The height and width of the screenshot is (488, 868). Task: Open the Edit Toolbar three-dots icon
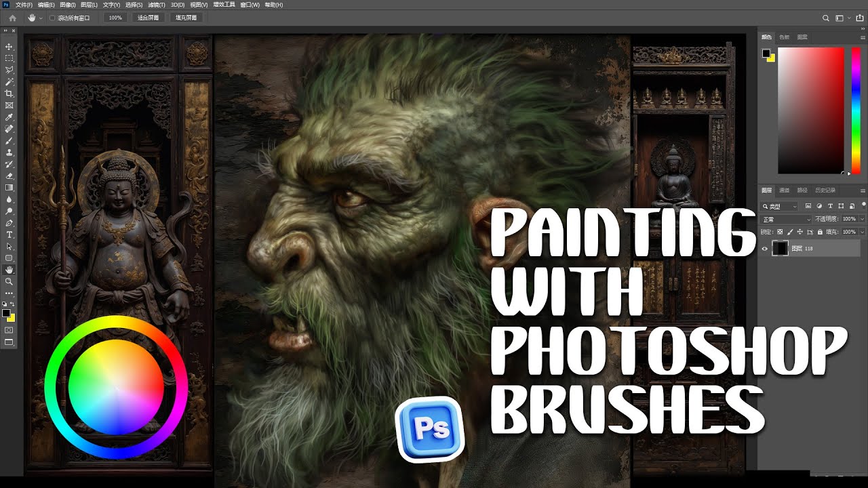[9, 293]
